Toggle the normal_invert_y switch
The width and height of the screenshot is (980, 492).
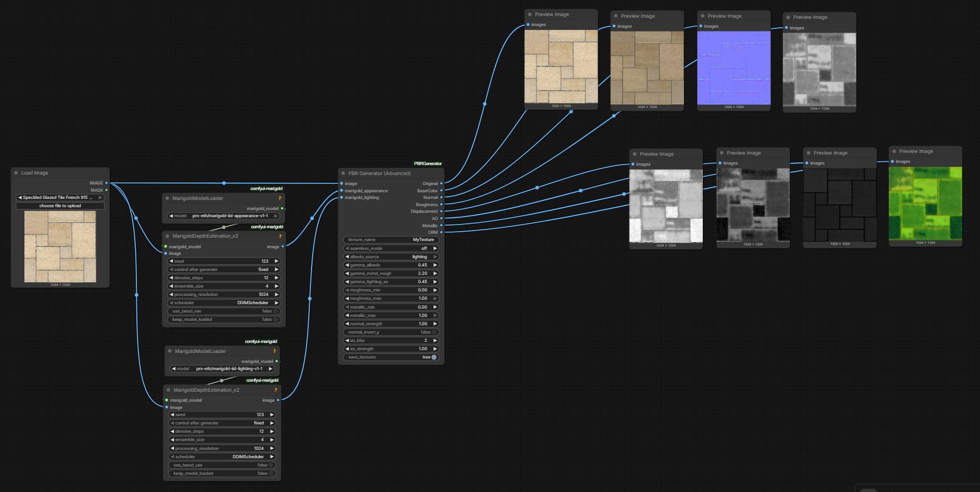(x=434, y=332)
